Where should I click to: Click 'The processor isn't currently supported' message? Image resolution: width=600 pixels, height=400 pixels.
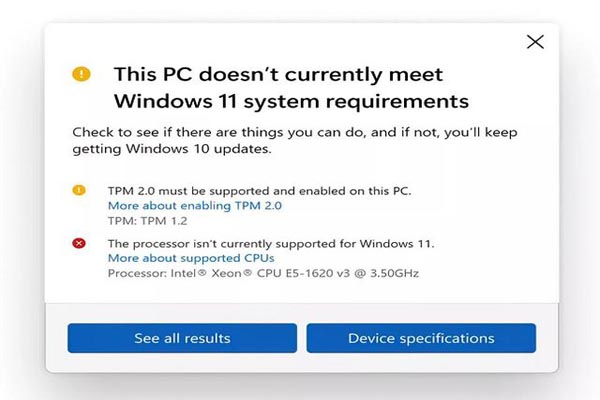271,243
